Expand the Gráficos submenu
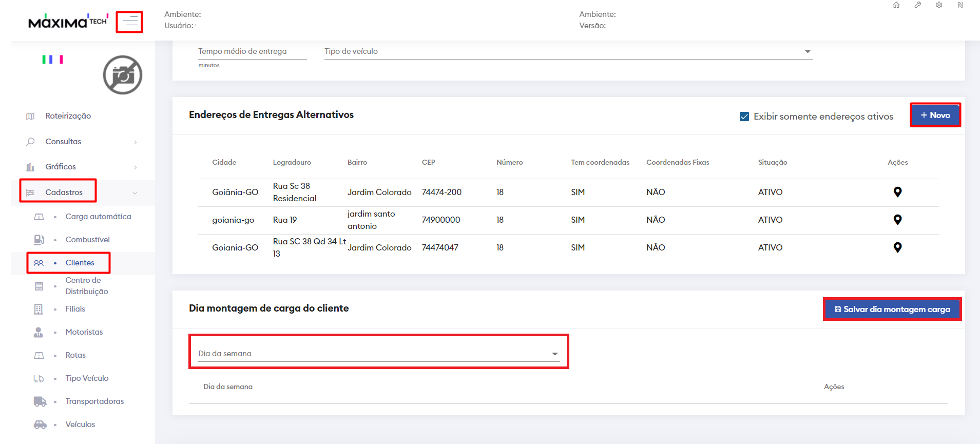 click(x=61, y=167)
